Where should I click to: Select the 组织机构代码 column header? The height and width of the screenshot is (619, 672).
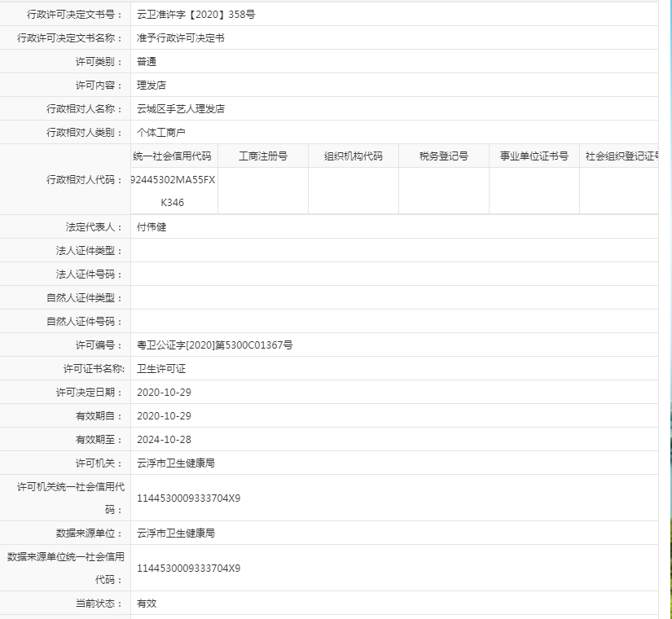pos(354,155)
